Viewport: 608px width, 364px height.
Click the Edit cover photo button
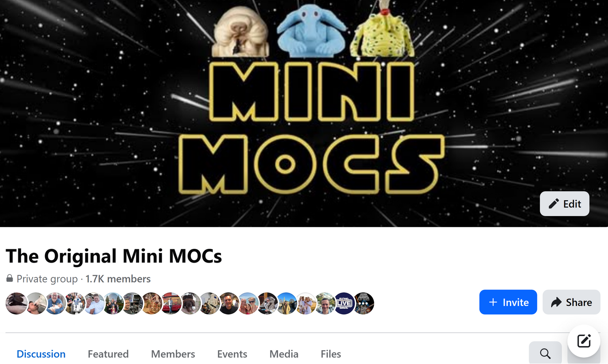[x=564, y=203]
